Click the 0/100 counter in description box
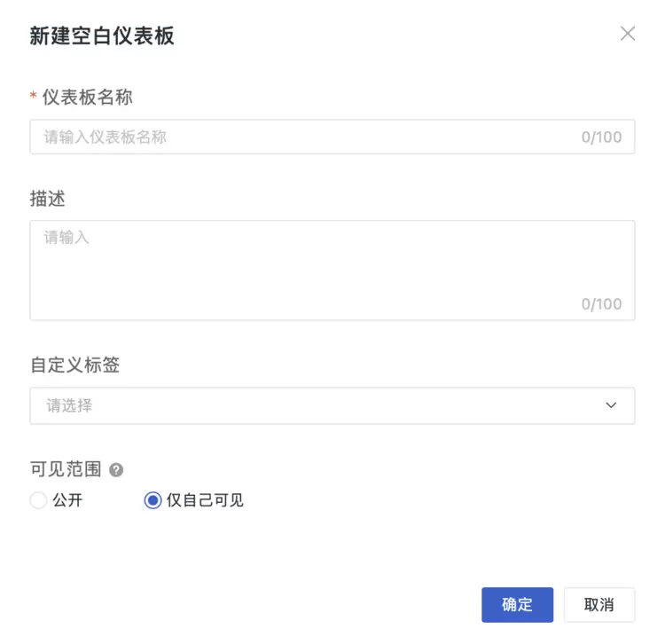This screenshot has height=644, width=665. click(601, 304)
